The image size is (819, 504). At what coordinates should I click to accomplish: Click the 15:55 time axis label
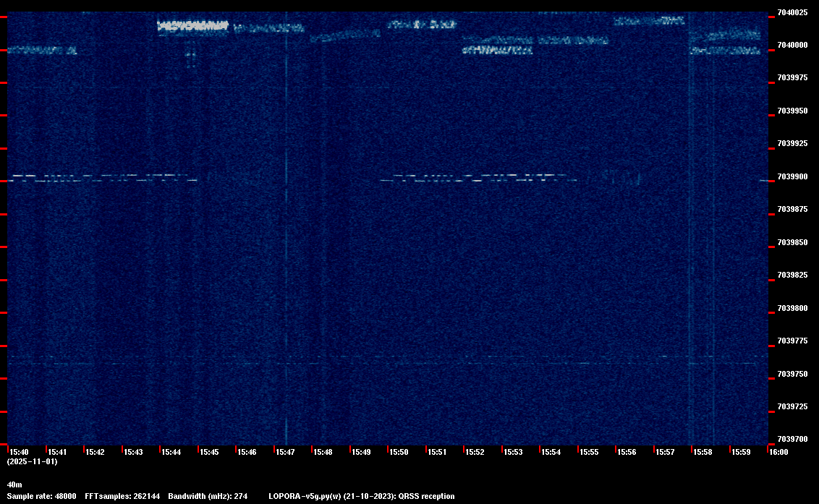589,452
